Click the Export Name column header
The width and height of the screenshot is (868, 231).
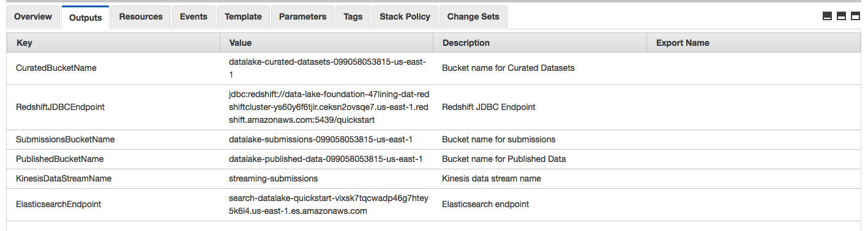coord(754,43)
